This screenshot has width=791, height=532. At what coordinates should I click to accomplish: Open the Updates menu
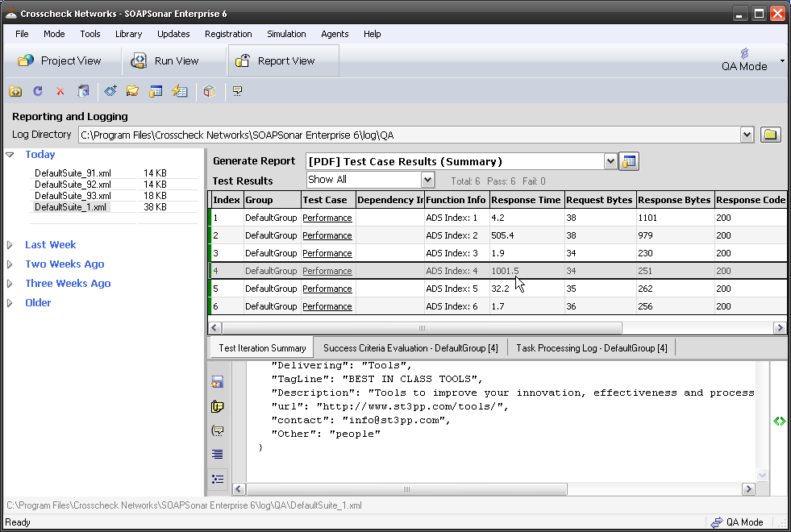tap(173, 34)
